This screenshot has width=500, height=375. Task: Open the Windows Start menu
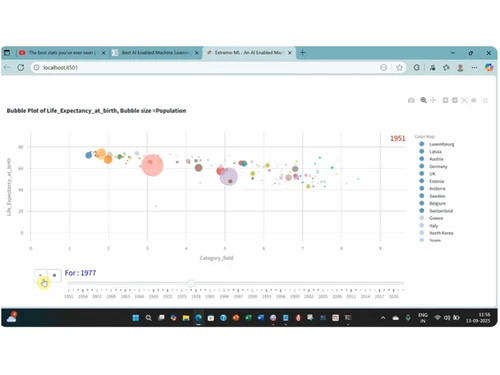point(136,318)
